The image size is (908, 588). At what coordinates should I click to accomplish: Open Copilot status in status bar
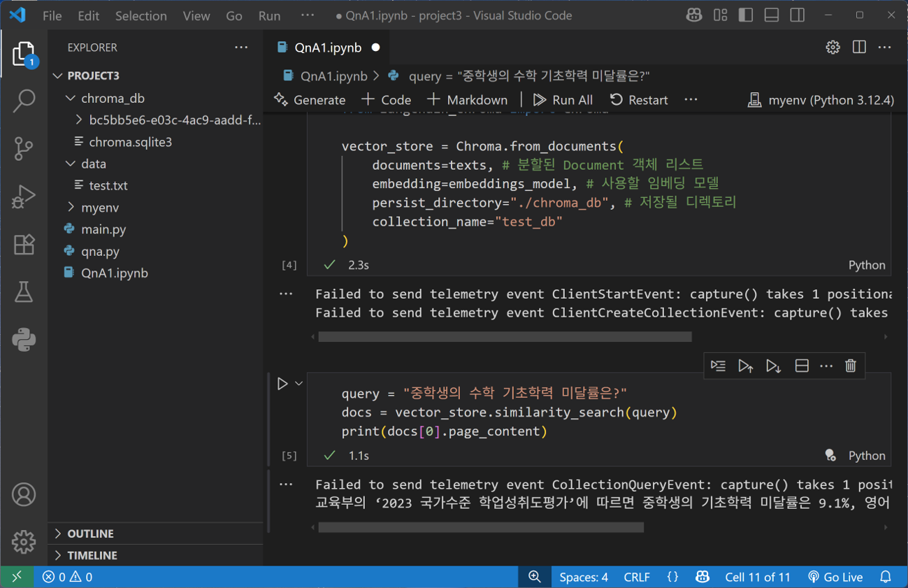point(702,577)
